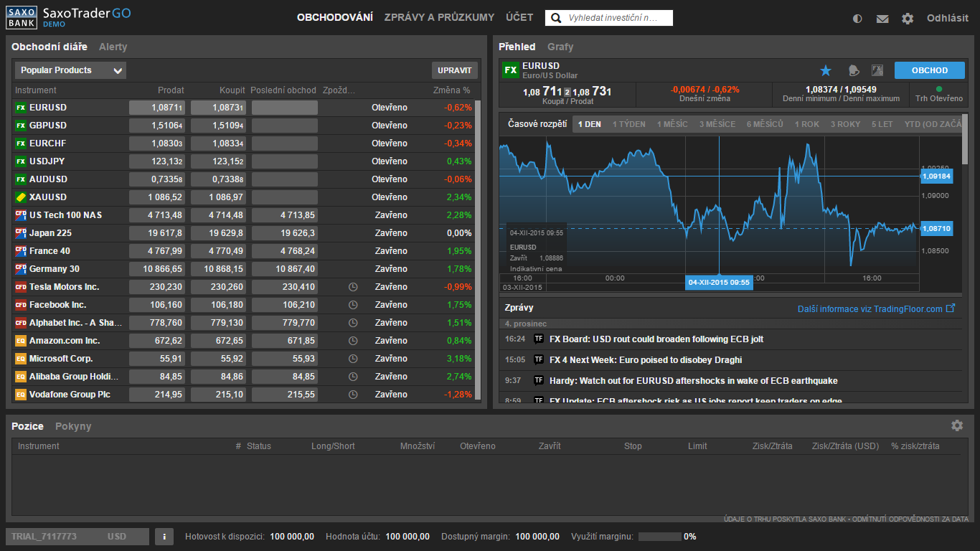Click the search magnifier icon
This screenshot has width=980, height=551.
pos(555,18)
